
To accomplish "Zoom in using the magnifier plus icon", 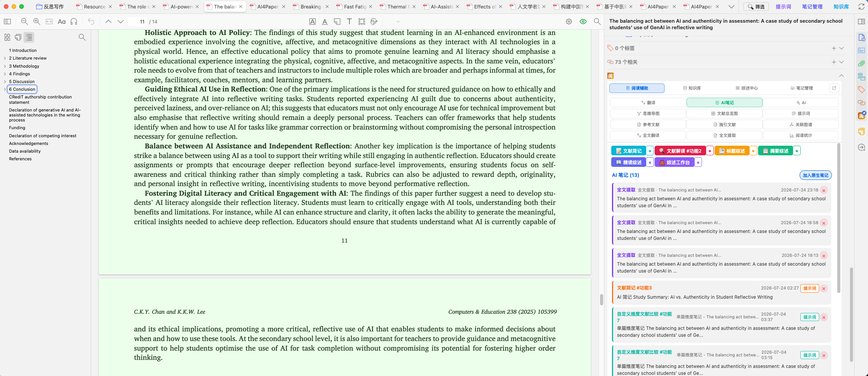I will coord(37,22).
